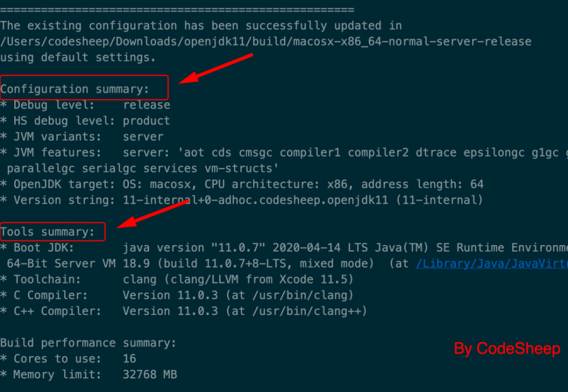Click the openjdk11 build directory path

point(266,41)
